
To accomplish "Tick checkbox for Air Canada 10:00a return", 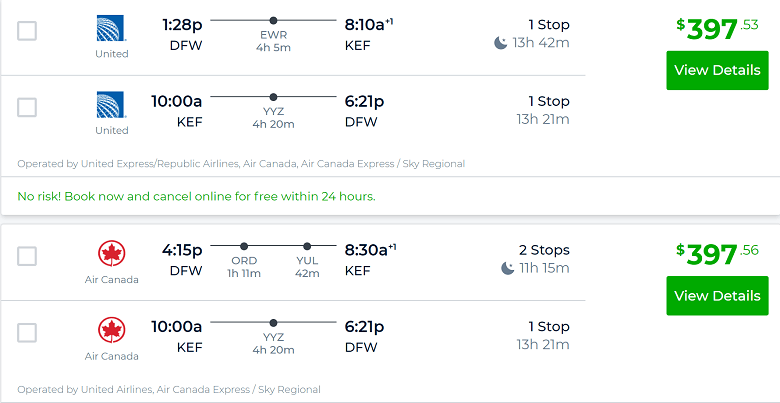I will tap(27, 333).
